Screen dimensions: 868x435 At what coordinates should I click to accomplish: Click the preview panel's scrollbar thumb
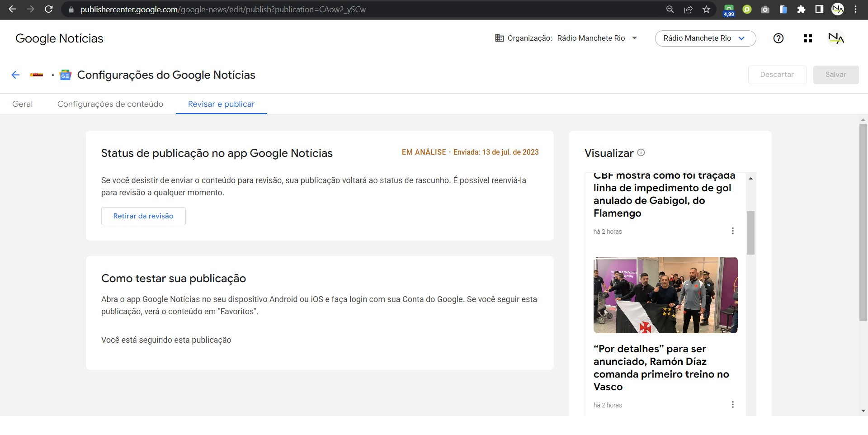click(x=750, y=232)
